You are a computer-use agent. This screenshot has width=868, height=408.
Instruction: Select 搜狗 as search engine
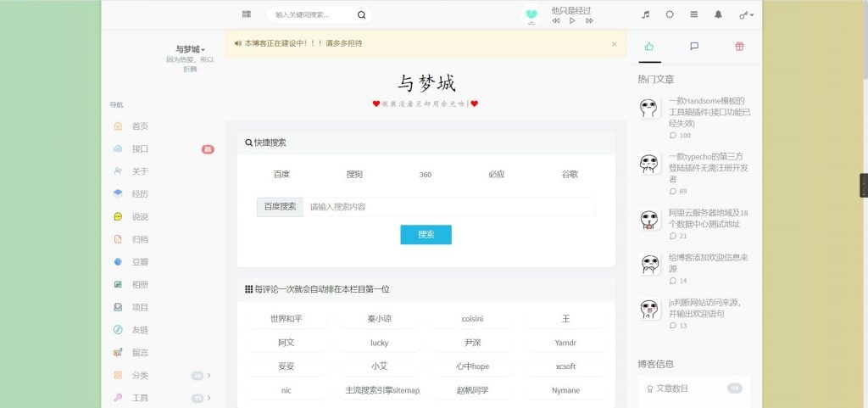[354, 175]
